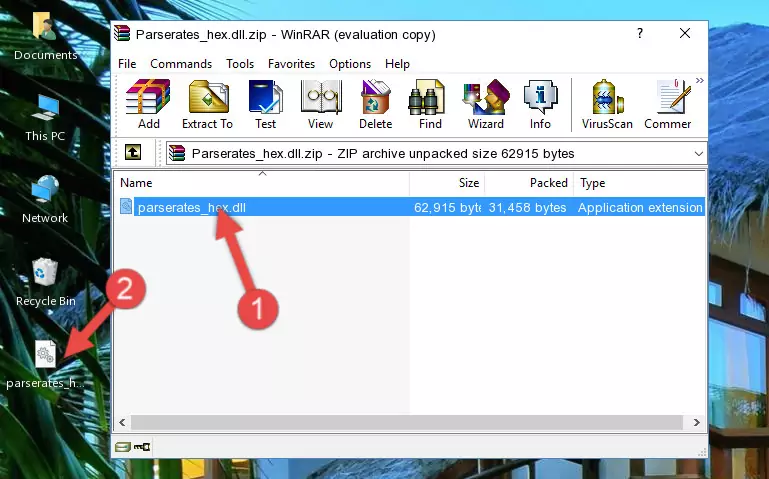Viewport: 769px width, 479px height.
Task: Show archive Info
Action: click(x=540, y=104)
